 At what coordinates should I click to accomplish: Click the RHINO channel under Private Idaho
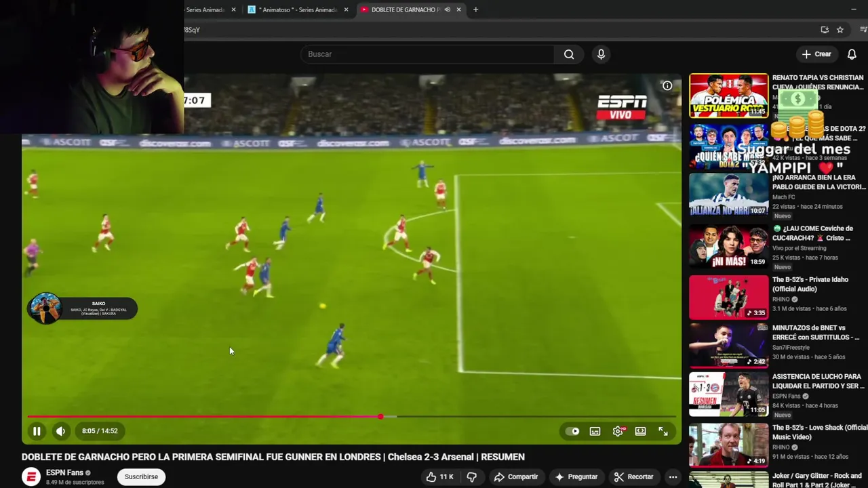pos(781,299)
